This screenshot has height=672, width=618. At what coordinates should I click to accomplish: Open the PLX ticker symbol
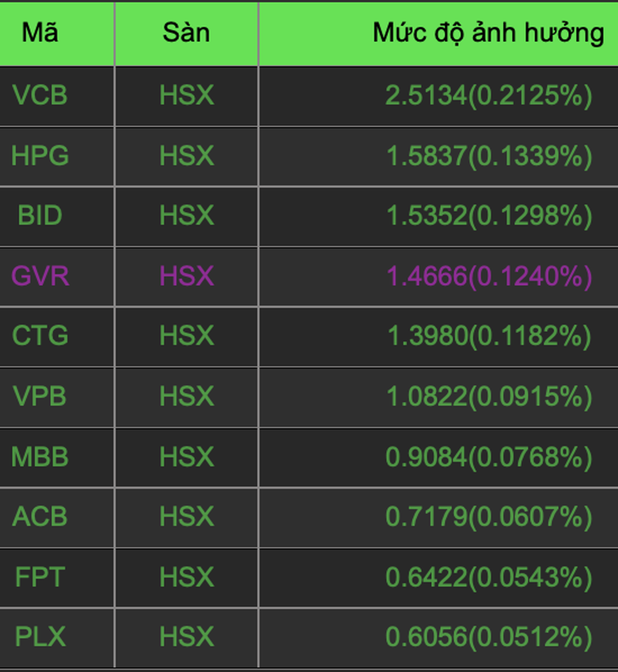(40, 637)
